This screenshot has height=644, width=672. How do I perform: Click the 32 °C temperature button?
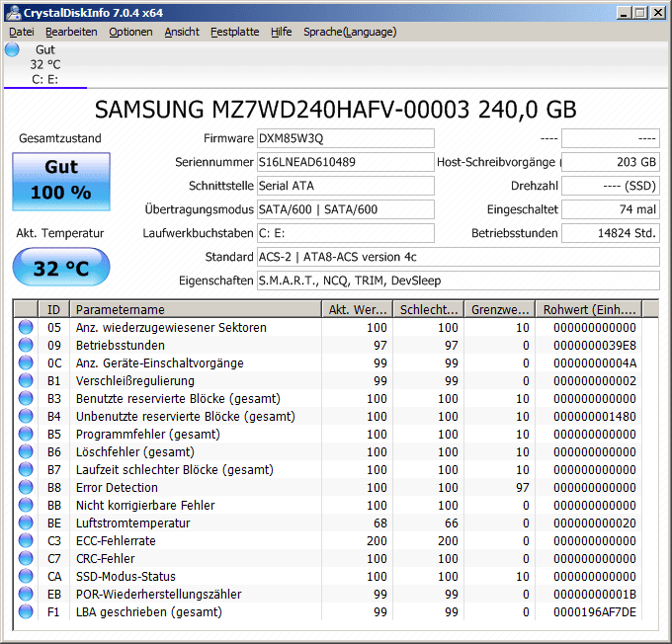pos(61,267)
